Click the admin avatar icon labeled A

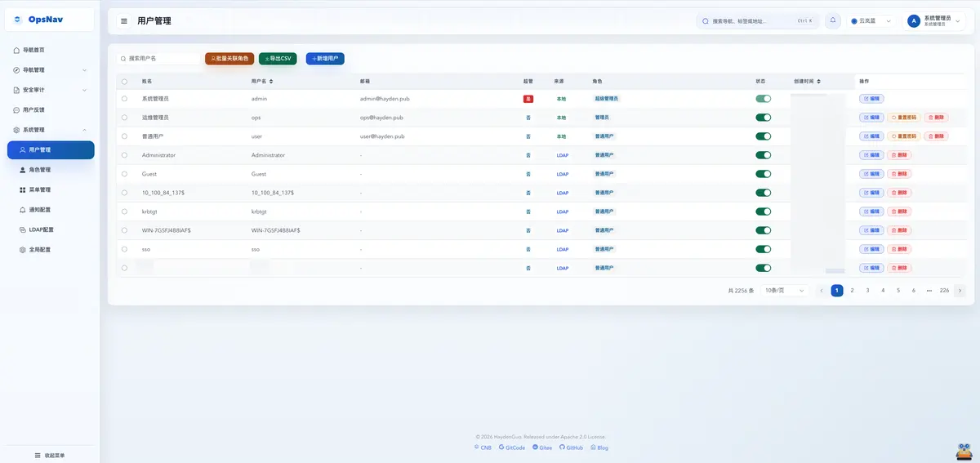(x=914, y=21)
